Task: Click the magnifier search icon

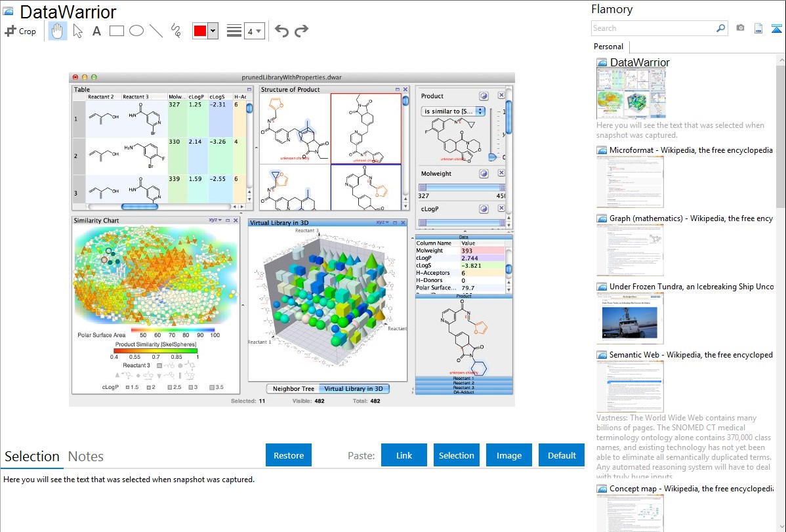Action: tap(720, 28)
